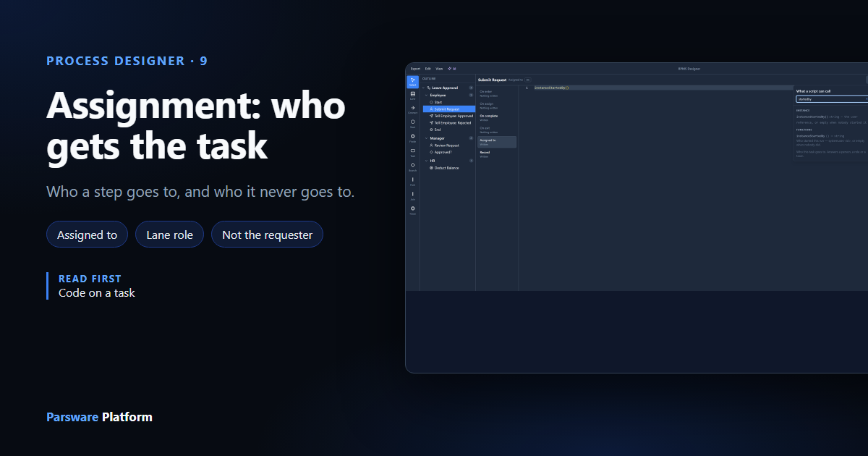Click the Process Designer · 9 heading

click(x=127, y=61)
